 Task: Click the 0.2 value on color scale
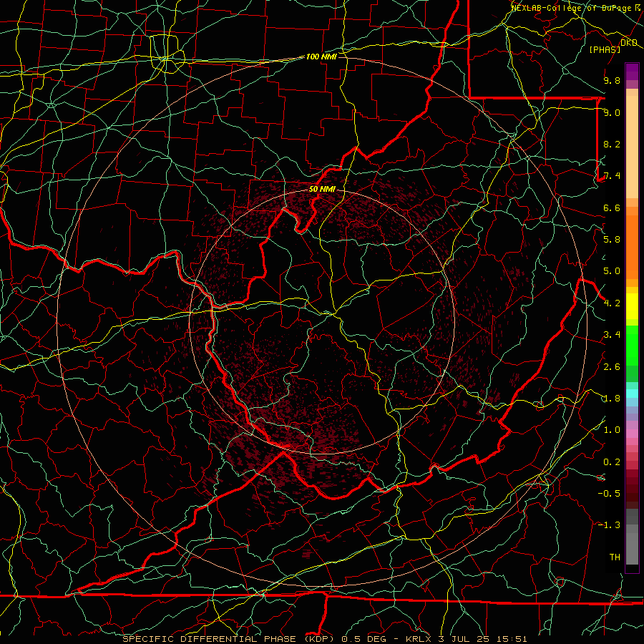(x=612, y=462)
